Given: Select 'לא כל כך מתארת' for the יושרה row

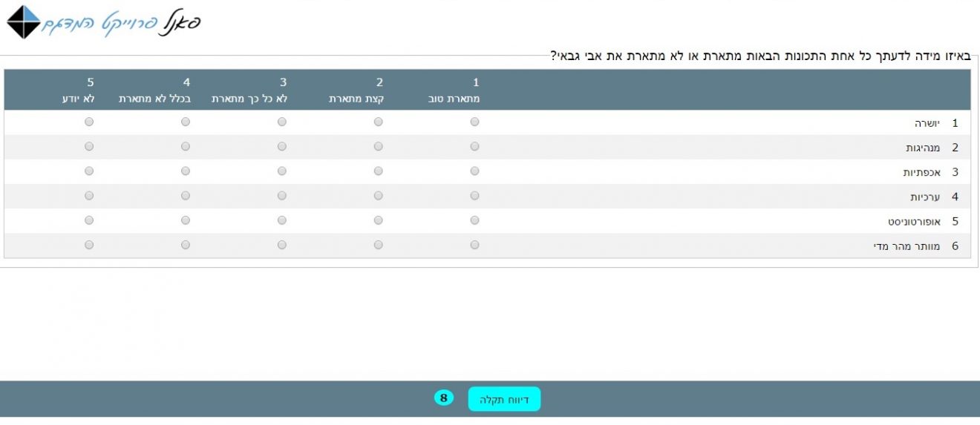Looking at the screenshot, I should 282,122.
